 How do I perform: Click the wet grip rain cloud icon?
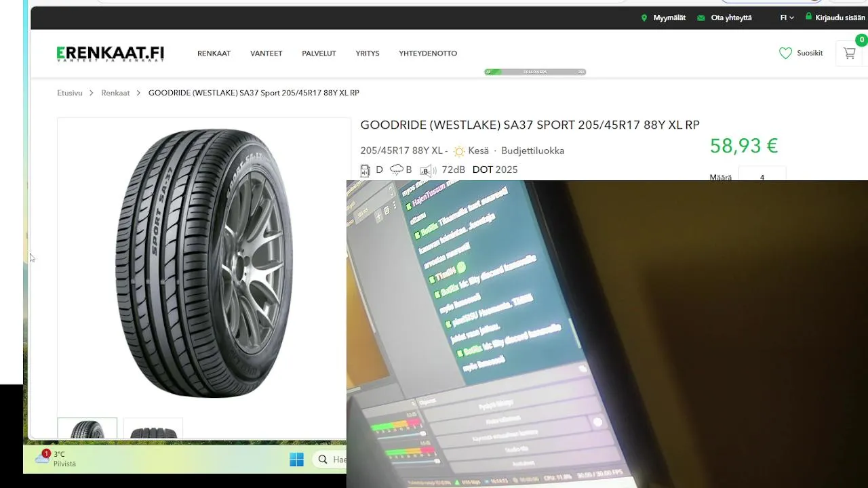click(397, 170)
